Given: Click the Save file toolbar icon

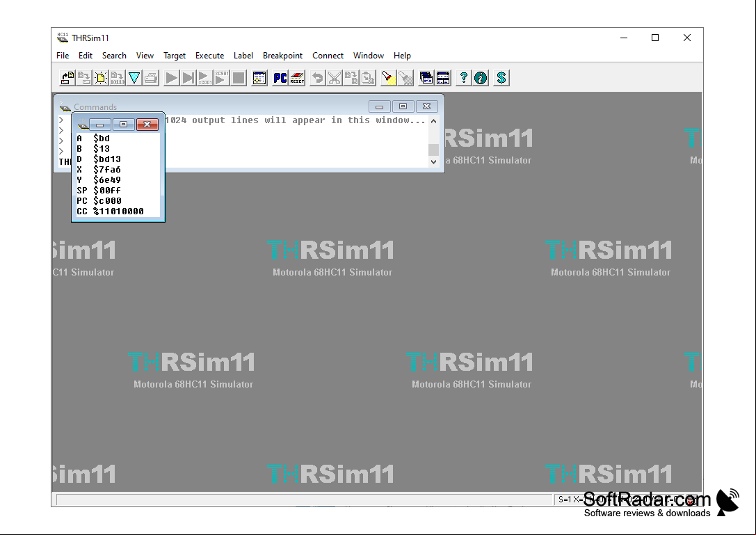Looking at the screenshot, I should pyautogui.click(x=84, y=78).
